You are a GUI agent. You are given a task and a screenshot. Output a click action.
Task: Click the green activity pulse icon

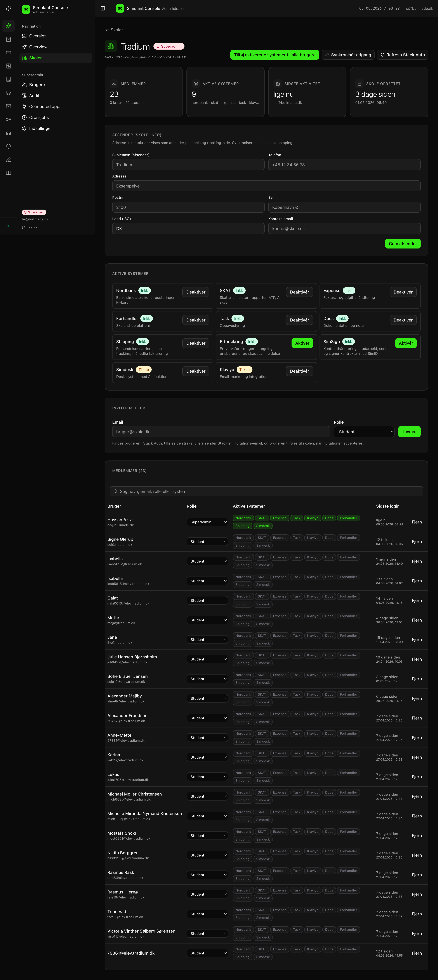8,226
